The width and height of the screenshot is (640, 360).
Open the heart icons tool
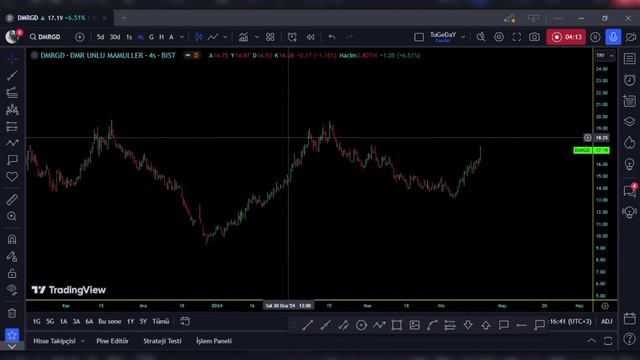click(x=12, y=176)
